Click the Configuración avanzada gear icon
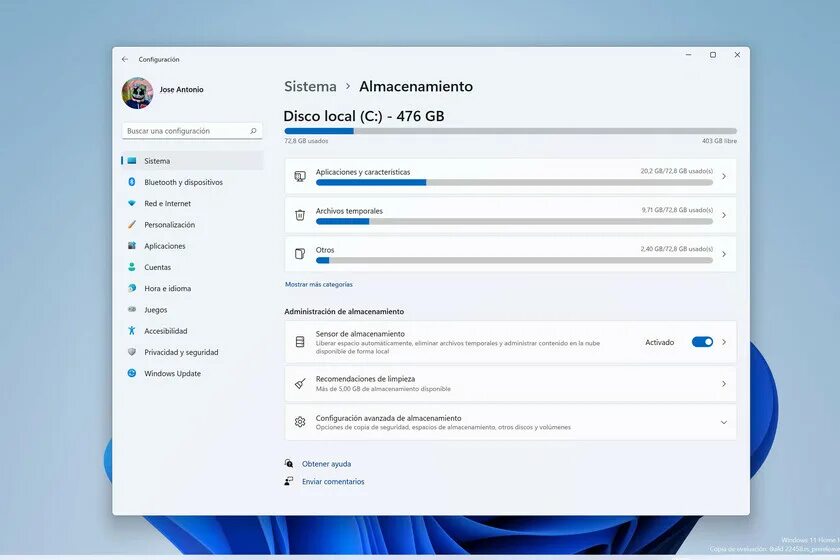 tap(300, 422)
